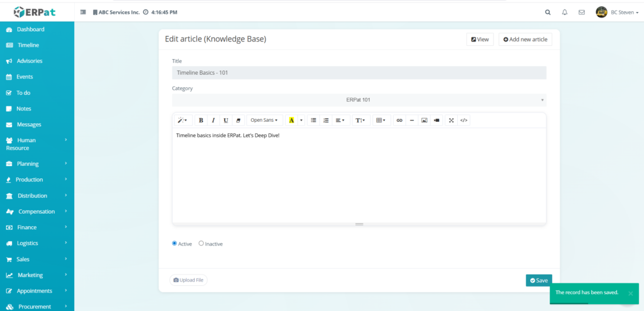644x311 pixels.
Task: Click the Title input field
Action: point(359,73)
